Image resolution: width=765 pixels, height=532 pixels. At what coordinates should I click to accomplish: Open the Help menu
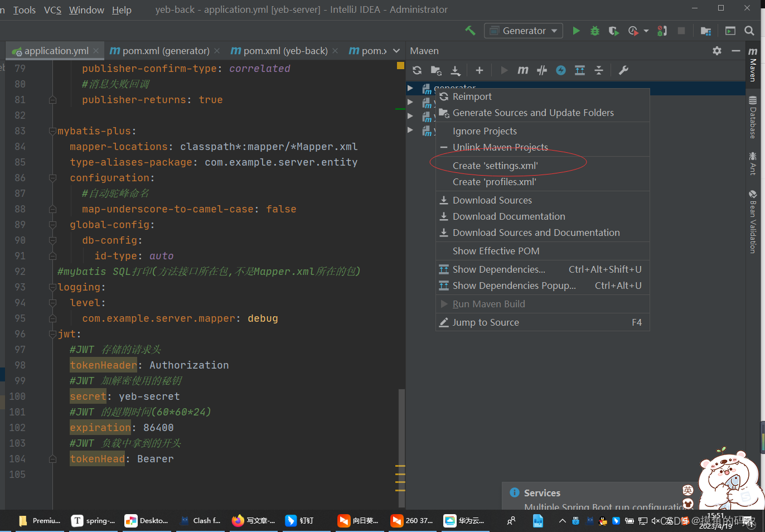point(122,10)
